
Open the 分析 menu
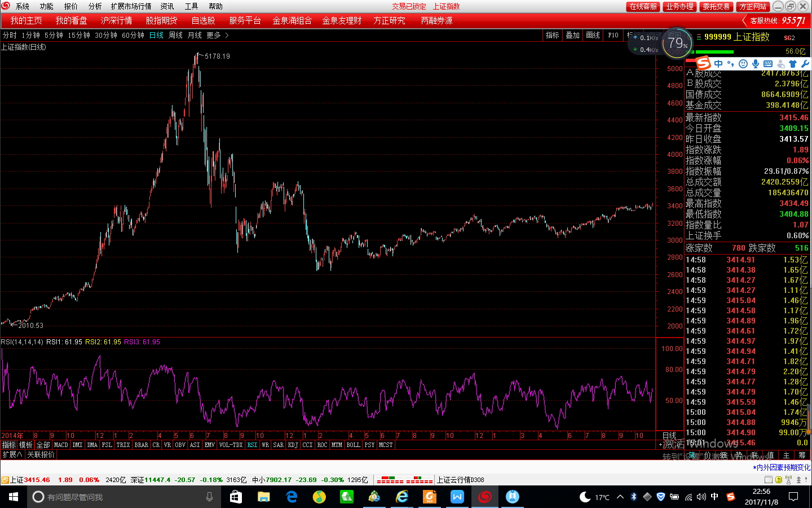pyautogui.click(x=95, y=6)
